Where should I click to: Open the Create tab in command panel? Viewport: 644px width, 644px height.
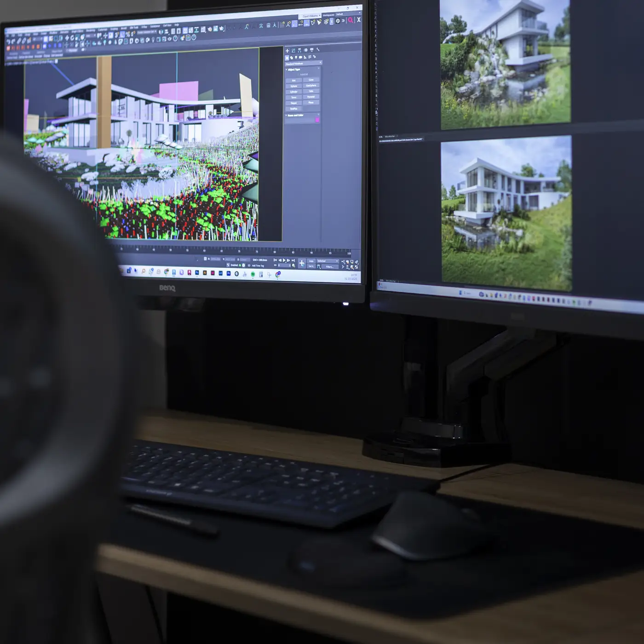287,51
